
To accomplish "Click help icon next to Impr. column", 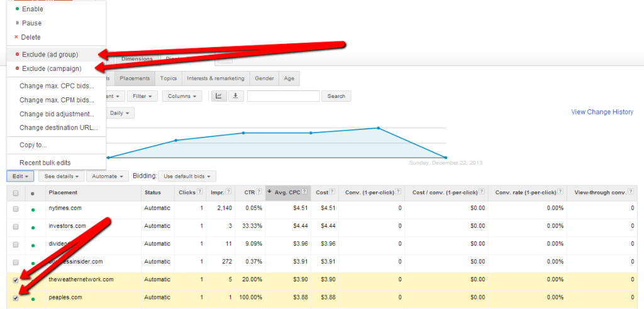I will tap(228, 192).
